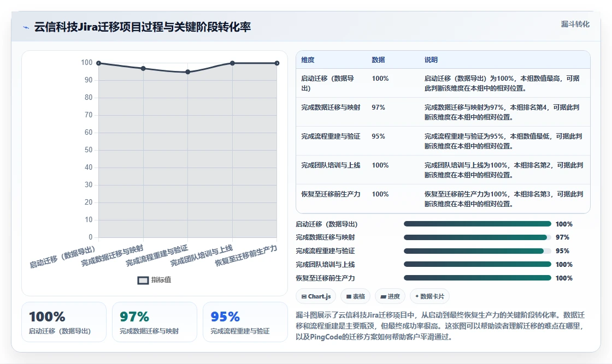Open the 95% 完成流程重建与验证 data card

click(x=245, y=322)
